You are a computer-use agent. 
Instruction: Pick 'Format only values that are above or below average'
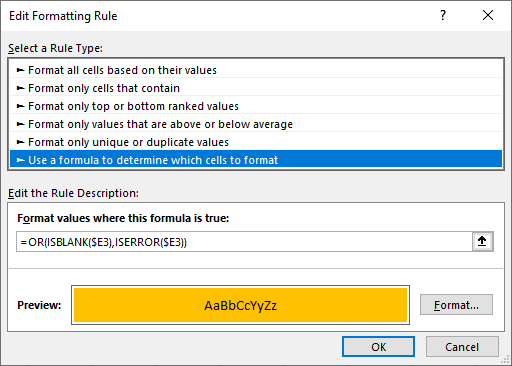tap(256, 124)
